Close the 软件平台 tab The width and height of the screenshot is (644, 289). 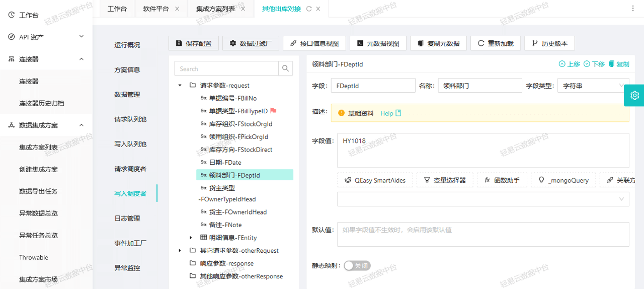177,9
